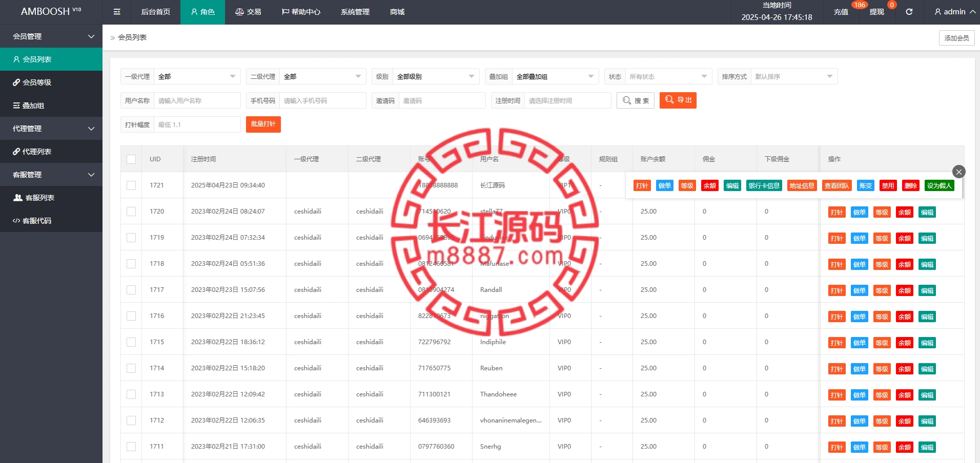This screenshot has width=980, height=463.
Task: Open 客服代码 in the sidebar
Action: 51,221
